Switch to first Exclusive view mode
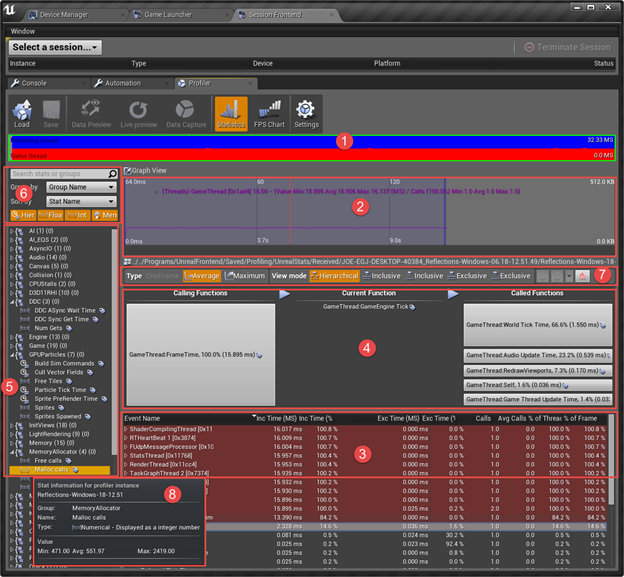Screen dimensions: 624x577 [467, 276]
